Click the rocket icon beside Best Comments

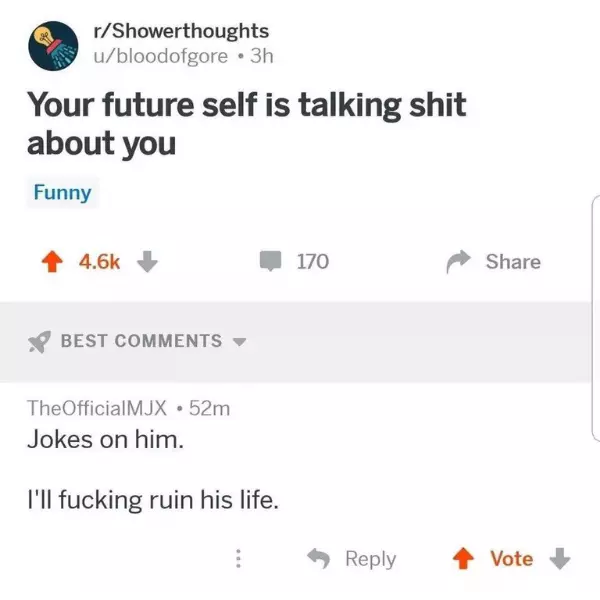[x=40, y=341]
